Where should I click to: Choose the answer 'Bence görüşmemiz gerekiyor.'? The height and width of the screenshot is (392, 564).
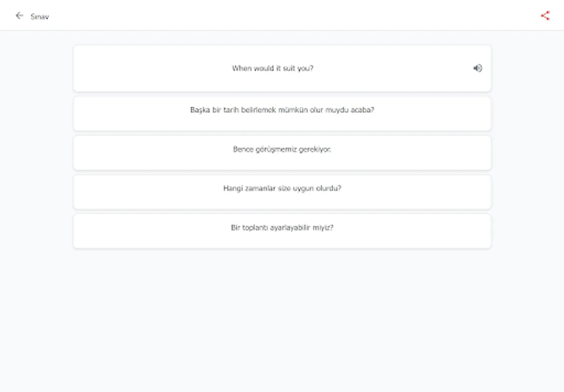click(282, 152)
